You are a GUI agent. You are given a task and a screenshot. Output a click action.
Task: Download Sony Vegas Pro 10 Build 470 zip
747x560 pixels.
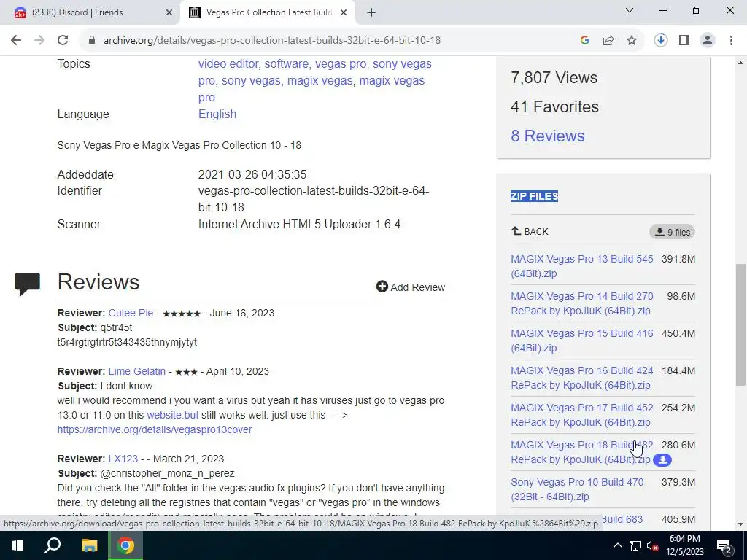point(577,489)
